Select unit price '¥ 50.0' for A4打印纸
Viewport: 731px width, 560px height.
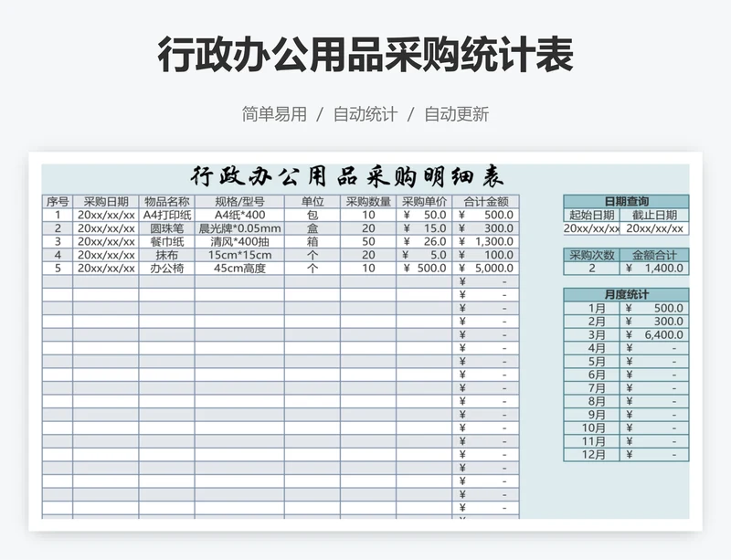click(x=424, y=215)
